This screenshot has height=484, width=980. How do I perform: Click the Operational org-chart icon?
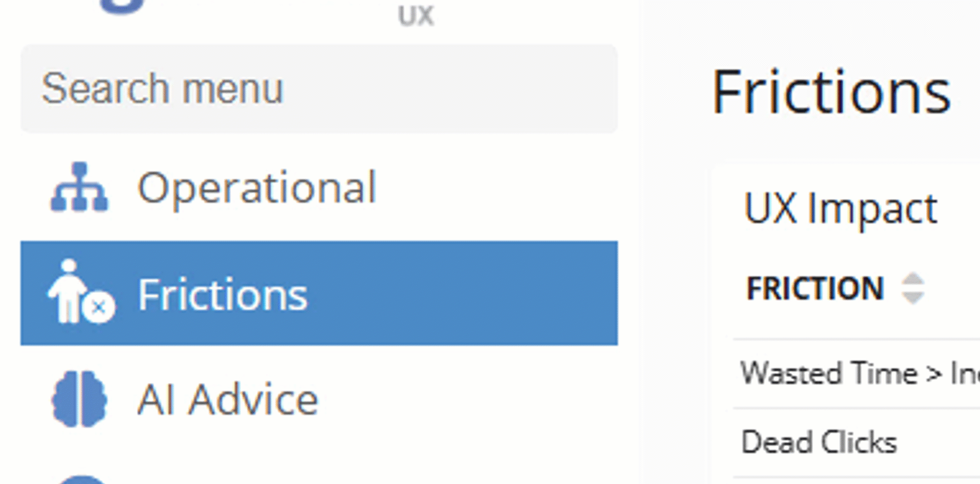point(79,187)
